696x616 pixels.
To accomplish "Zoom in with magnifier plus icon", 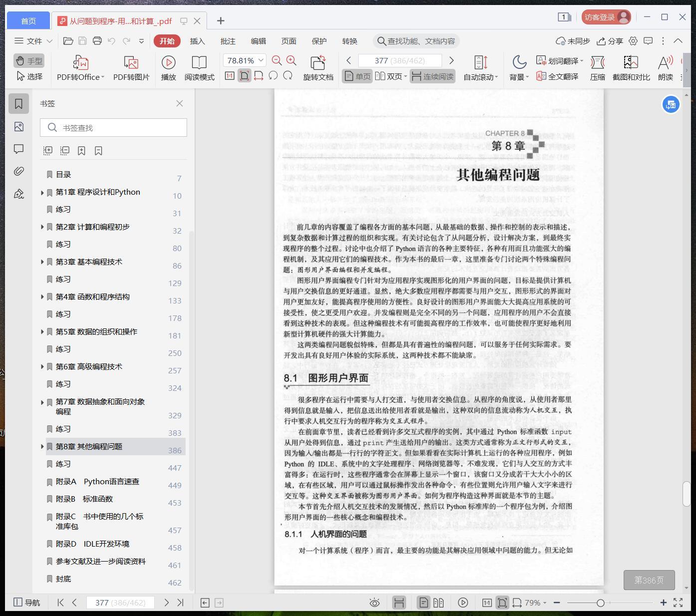I will 291,60.
